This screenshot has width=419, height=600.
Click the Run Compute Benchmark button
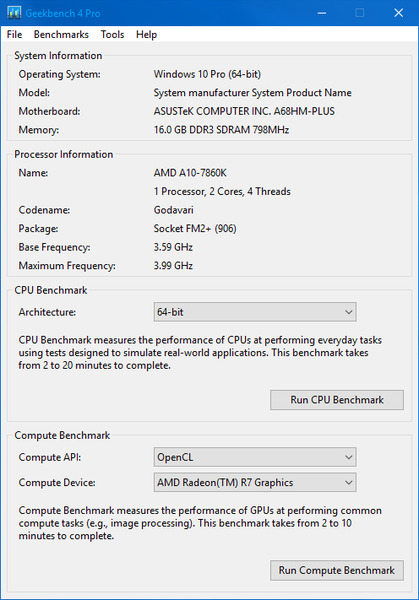pos(337,571)
